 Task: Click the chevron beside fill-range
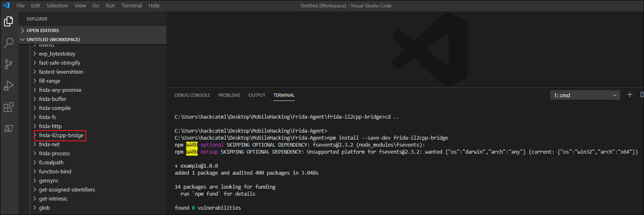35,81
